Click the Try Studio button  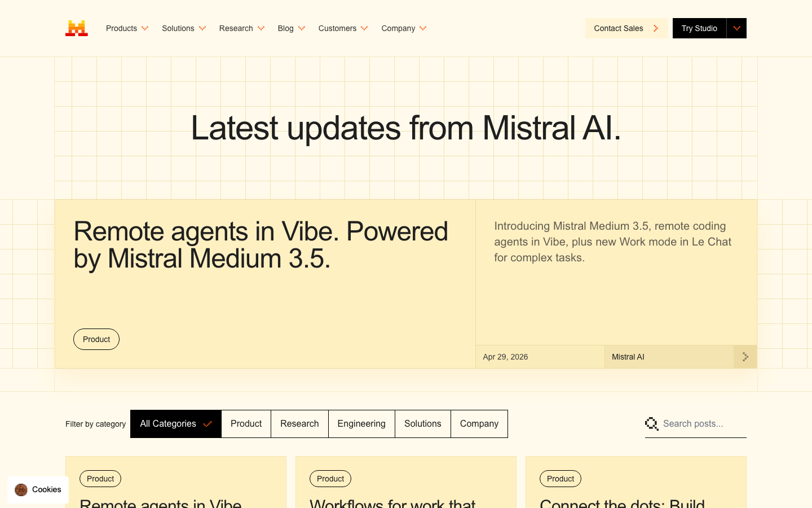(699, 28)
